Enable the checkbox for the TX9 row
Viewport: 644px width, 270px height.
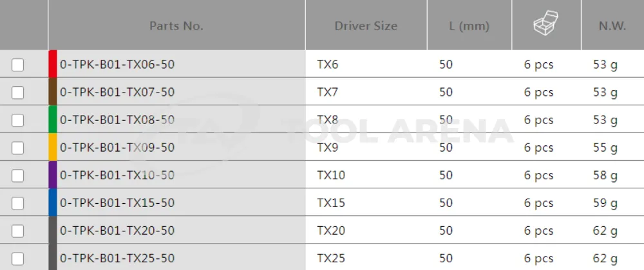18,148
